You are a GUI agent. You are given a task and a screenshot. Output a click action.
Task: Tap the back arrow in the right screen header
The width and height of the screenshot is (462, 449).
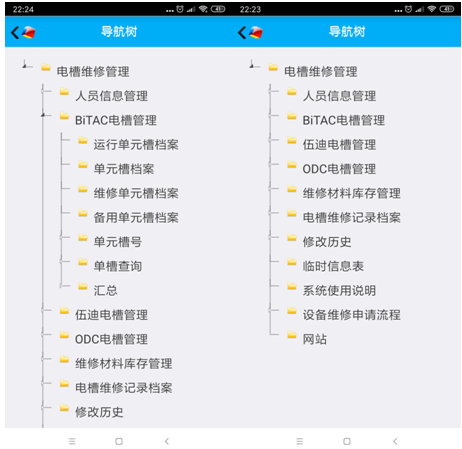tap(242, 33)
